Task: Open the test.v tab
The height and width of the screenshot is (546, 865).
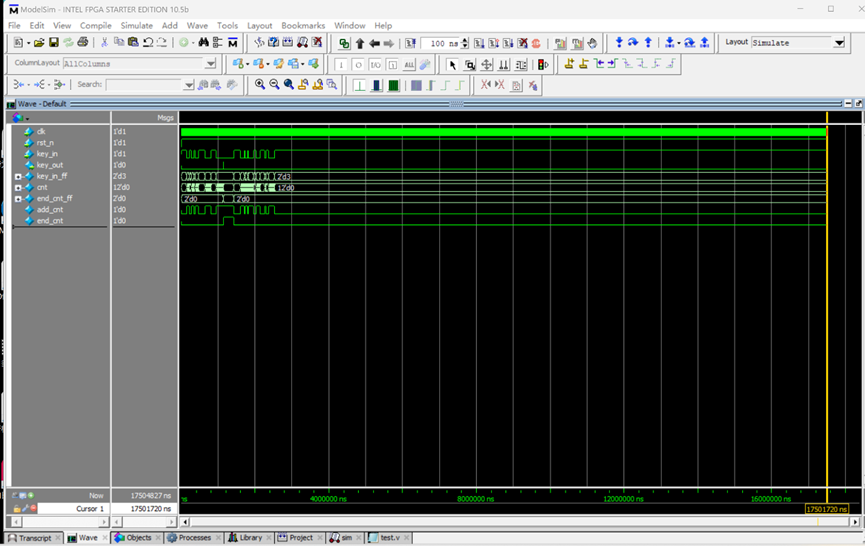Action: click(389, 538)
